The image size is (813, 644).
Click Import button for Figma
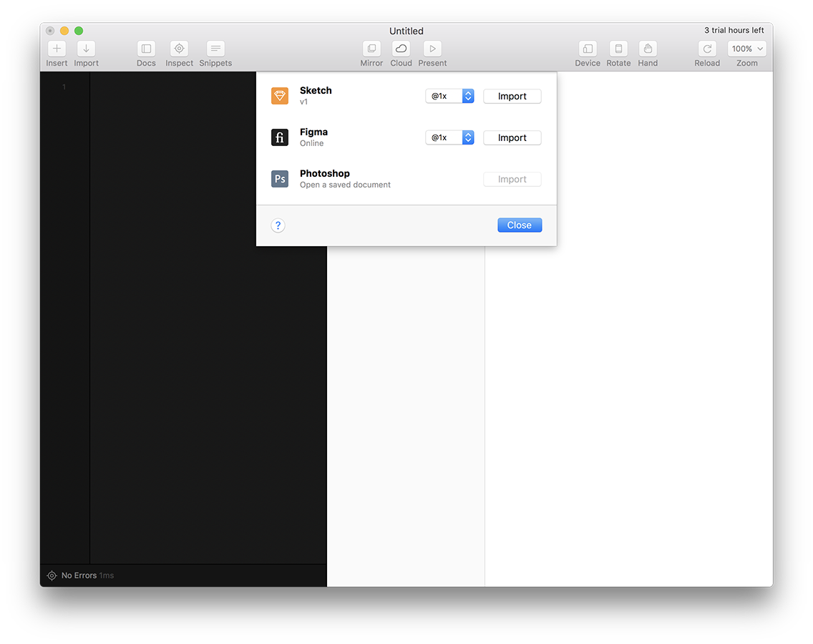tap(512, 138)
